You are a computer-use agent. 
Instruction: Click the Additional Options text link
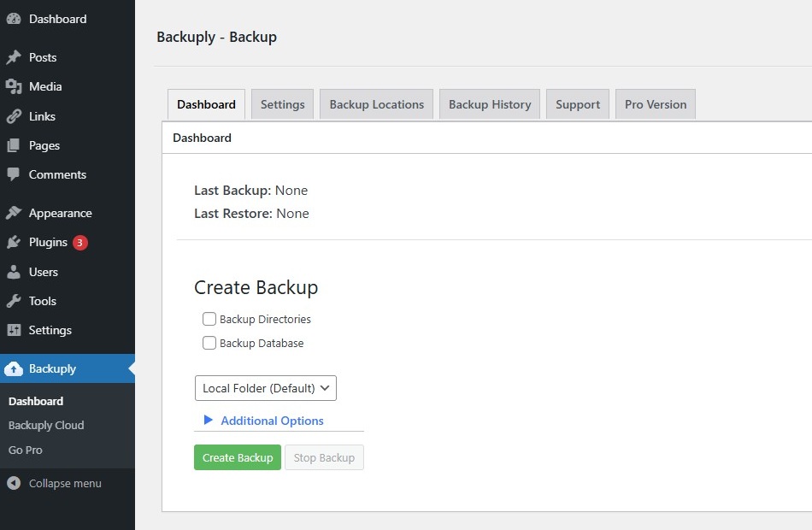tap(273, 421)
